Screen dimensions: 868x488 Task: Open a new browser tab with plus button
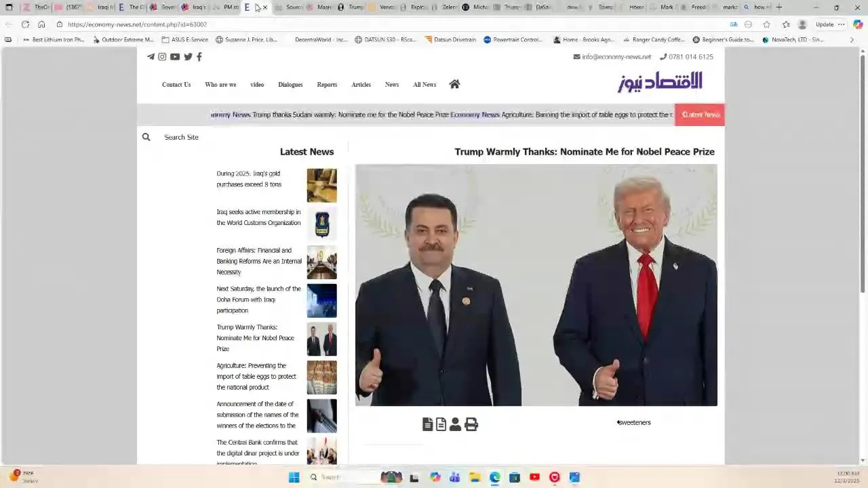[778, 7]
